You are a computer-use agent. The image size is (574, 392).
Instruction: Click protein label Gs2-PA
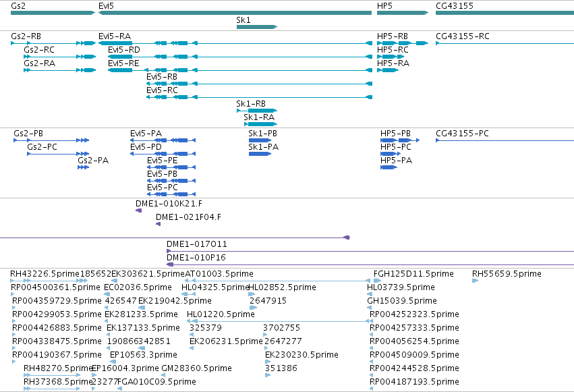93,161
